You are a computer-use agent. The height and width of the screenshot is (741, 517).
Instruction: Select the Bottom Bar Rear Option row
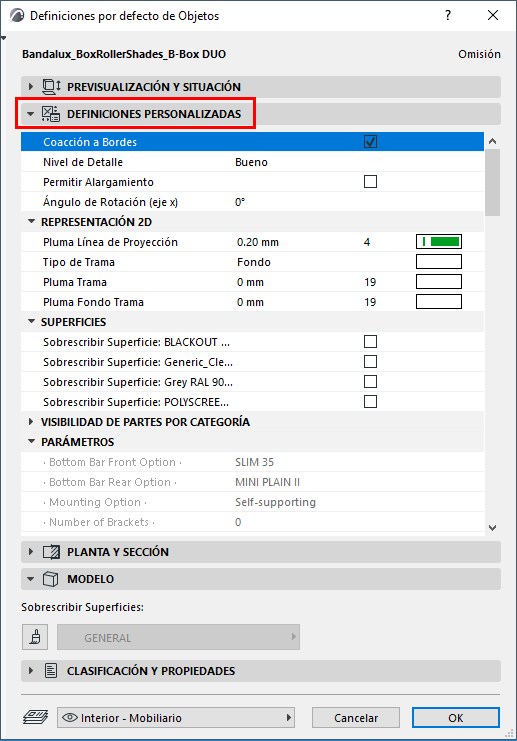252,482
